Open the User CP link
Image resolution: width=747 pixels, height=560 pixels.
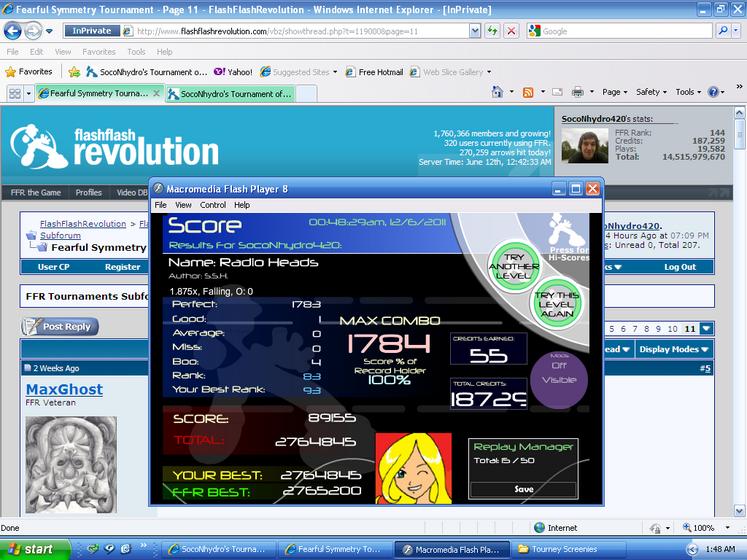click(53, 267)
